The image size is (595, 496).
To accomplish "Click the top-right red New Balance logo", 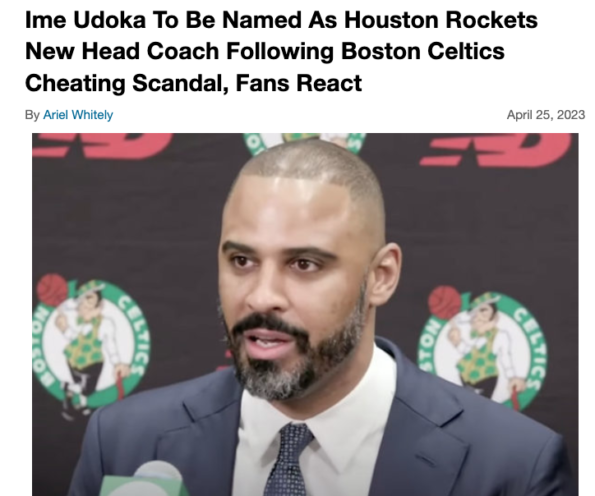I will coord(497,149).
